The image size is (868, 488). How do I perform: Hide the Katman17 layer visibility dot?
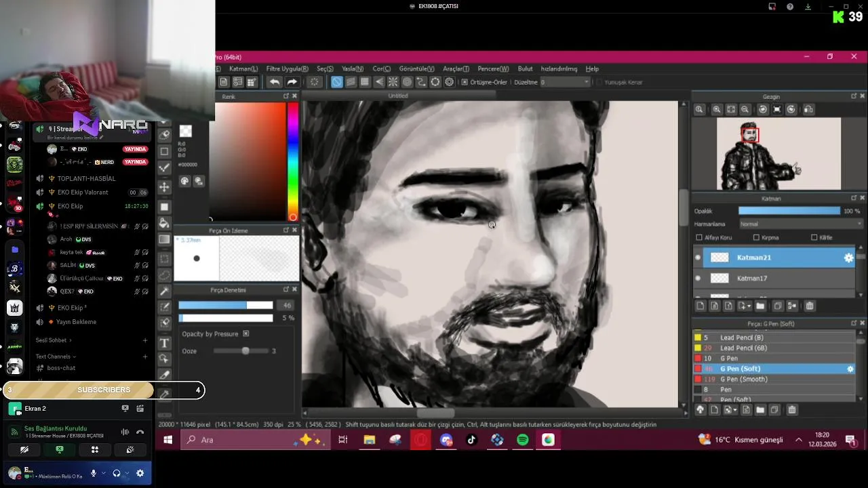click(x=698, y=278)
